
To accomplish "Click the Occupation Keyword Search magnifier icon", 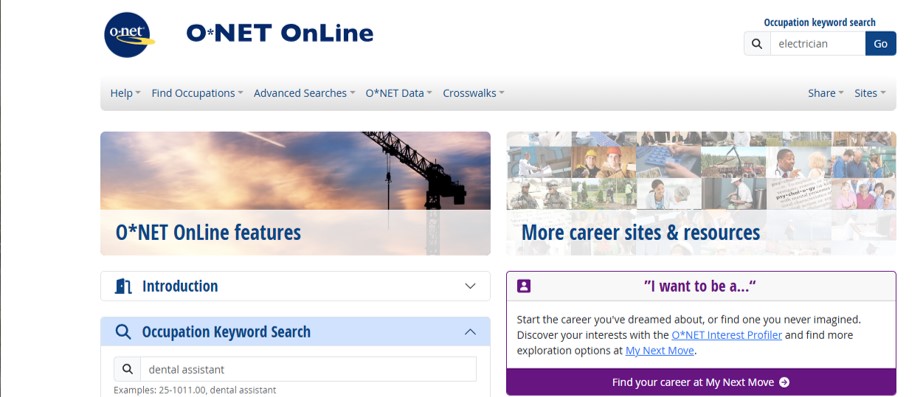I will pos(123,332).
